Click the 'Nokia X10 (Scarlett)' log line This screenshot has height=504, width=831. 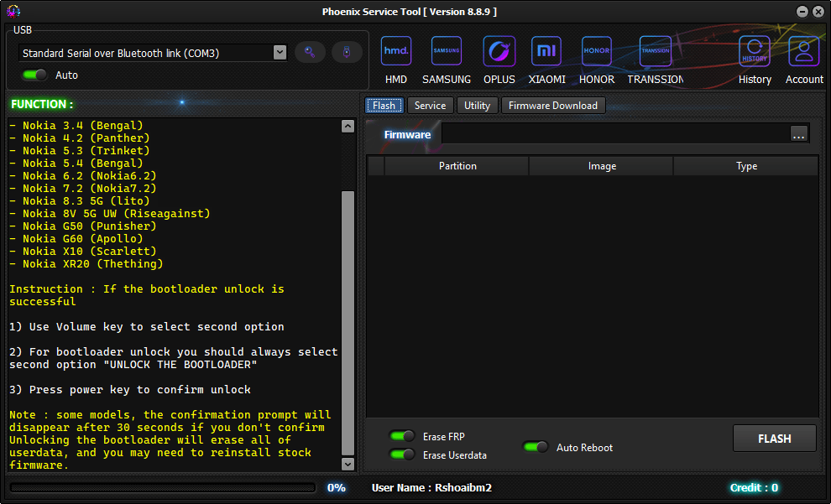[x=82, y=252]
